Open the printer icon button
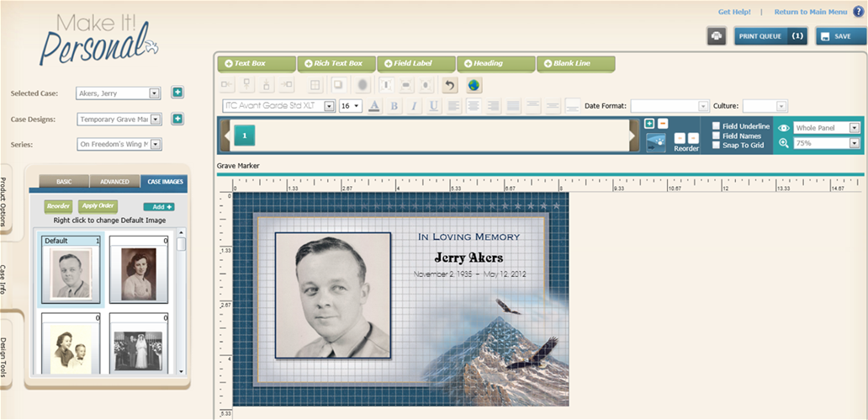The width and height of the screenshot is (868, 420). [x=717, y=36]
